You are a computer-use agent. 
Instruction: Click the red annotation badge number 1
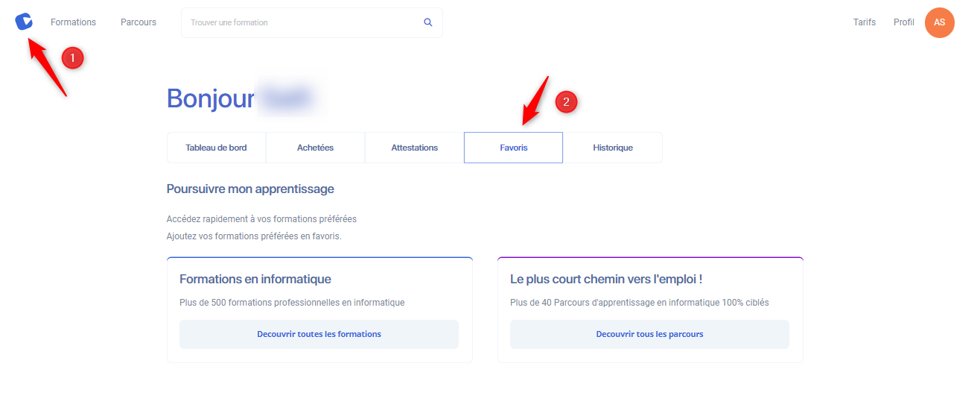[x=72, y=58]
